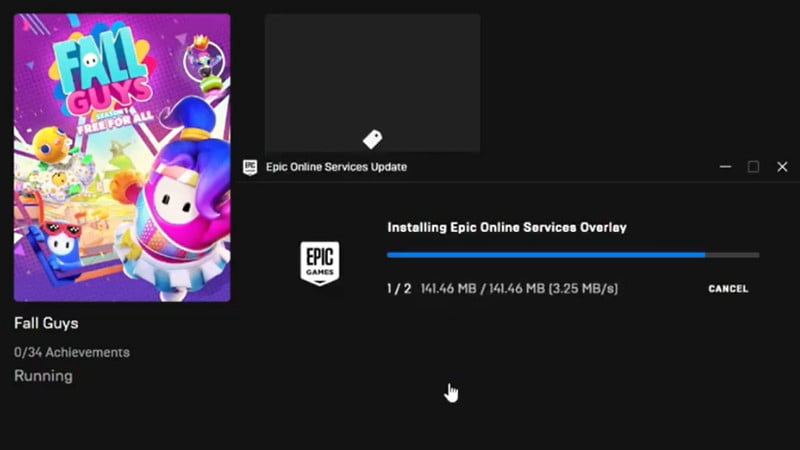Click the Running status text

pyautogui.click(x=43, y=376)
